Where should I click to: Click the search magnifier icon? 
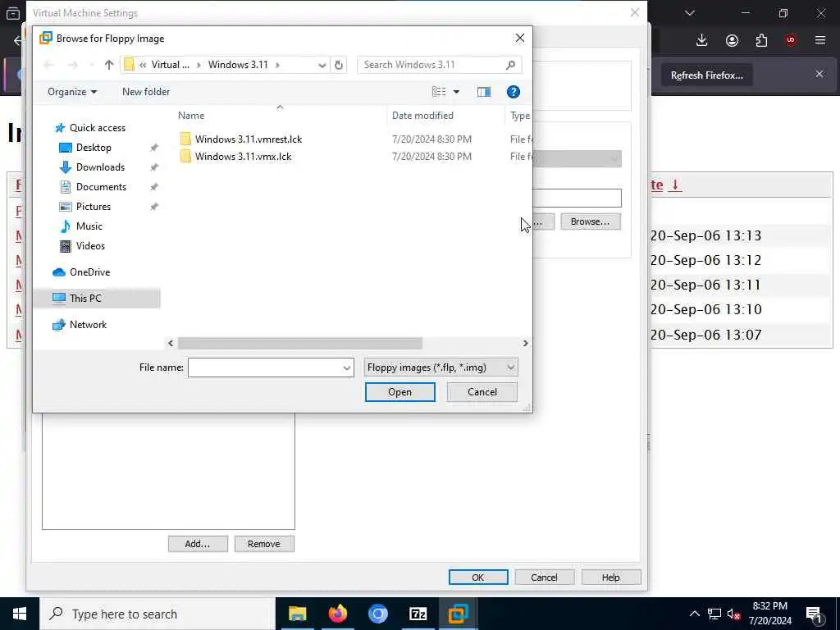(510, 65)
